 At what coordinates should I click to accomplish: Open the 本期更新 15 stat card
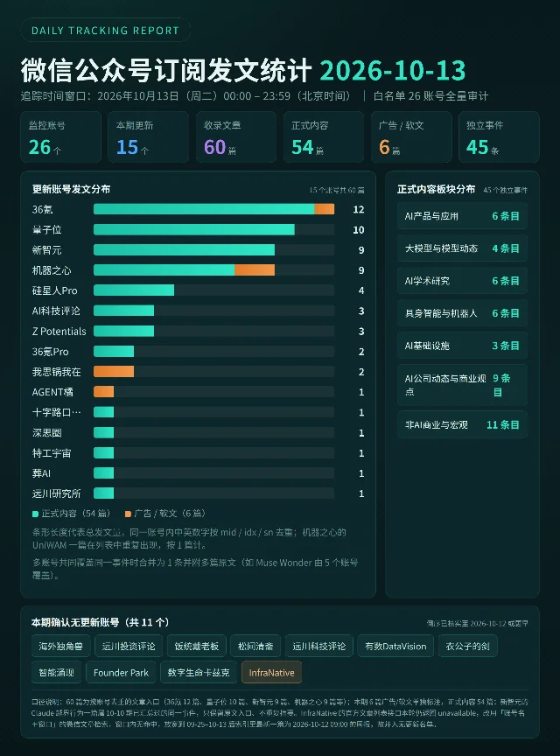(x=148, y=136)
